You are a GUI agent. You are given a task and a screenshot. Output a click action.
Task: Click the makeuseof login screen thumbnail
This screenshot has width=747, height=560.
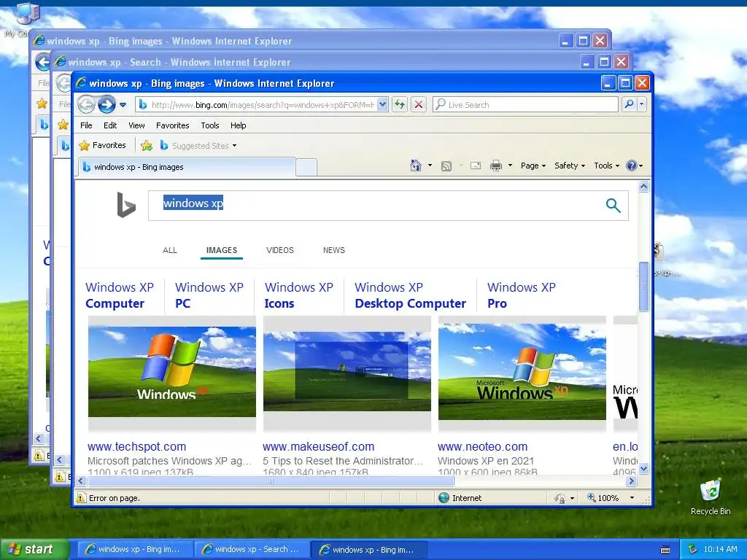click(347, 371)
